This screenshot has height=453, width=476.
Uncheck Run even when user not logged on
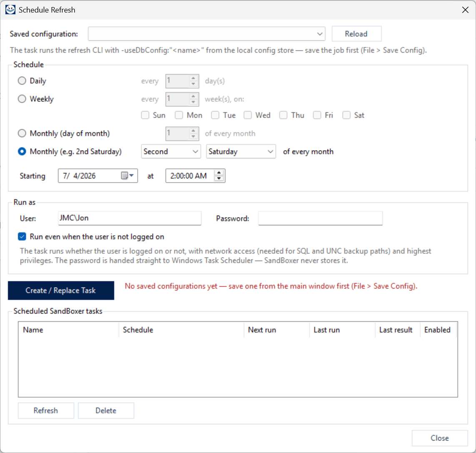pos(22,237)
